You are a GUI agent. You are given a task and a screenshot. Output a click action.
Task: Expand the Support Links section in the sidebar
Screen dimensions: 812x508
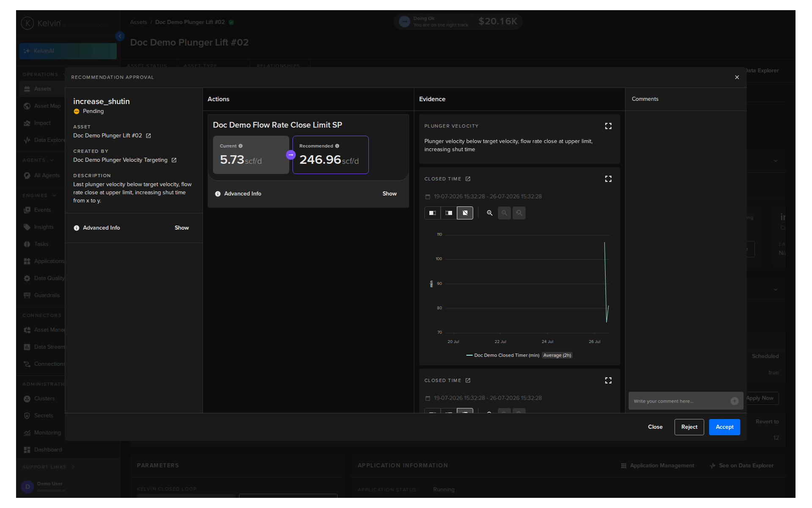click(49, 467)
